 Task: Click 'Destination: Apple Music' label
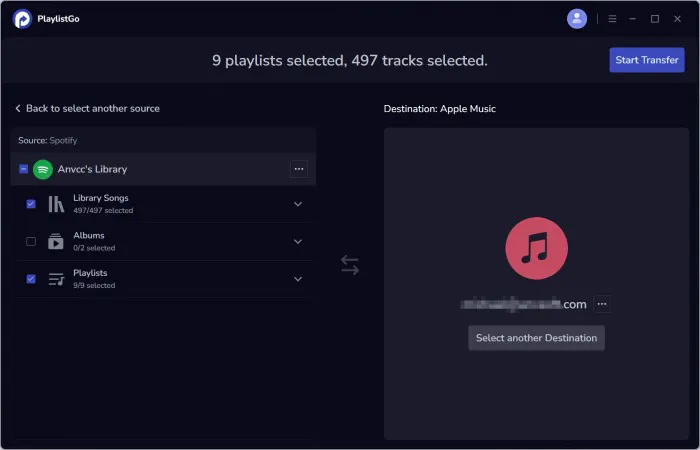[x=440, y=109]
